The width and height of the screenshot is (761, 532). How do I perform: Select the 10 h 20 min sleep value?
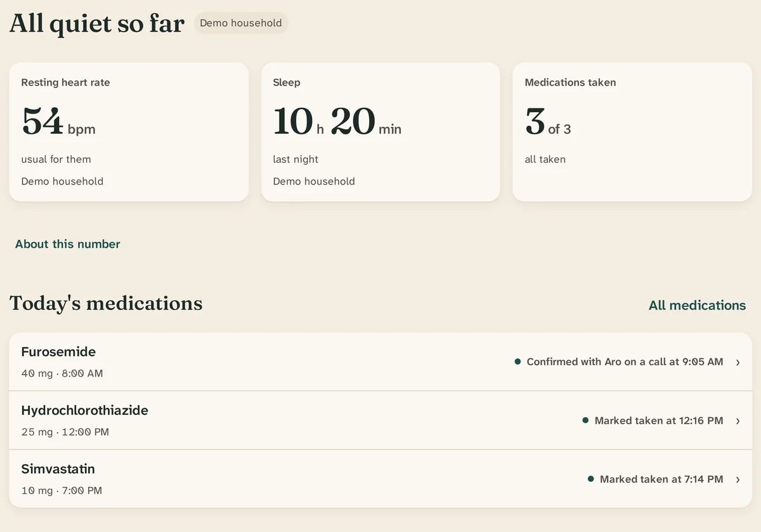337,122
